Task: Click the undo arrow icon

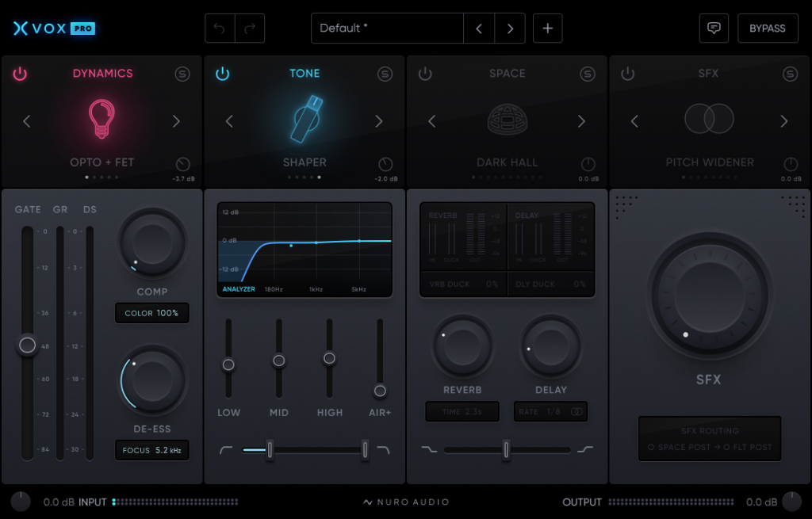Action: 220,29
